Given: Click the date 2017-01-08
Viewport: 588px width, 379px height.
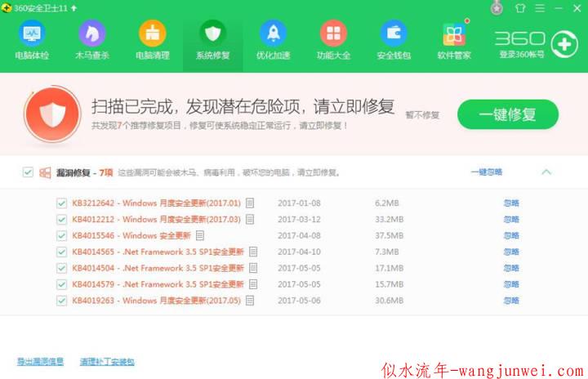Looking at the screenshot, I should (x=299, y=203).
